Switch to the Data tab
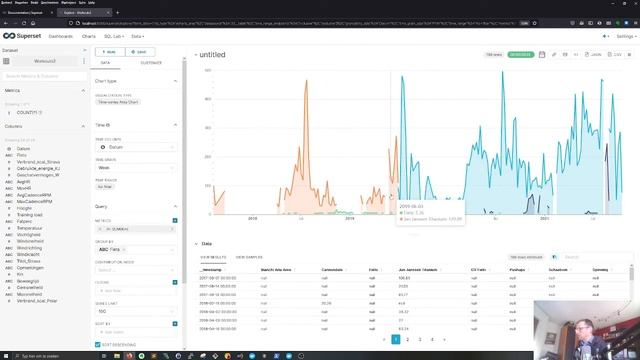Image resolution: width=640 pixels, height=360 pixels. click(105, 63)
